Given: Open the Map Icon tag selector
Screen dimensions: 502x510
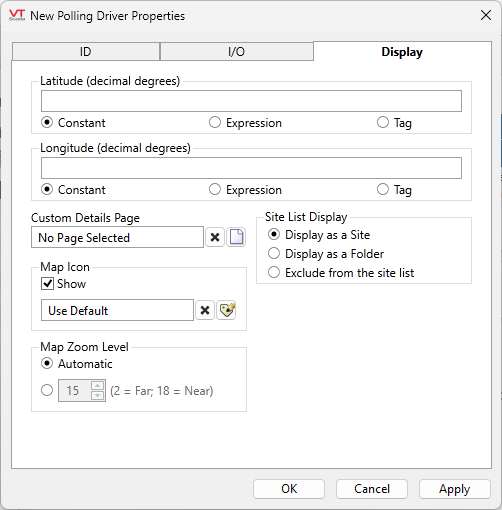Looking at the screenshot, I should click(226, 310).
